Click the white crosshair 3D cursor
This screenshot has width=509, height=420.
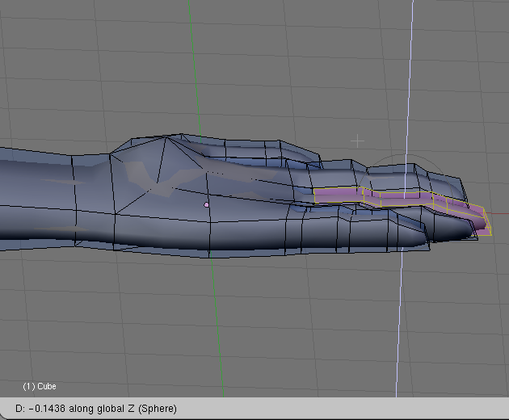pyautogui.click(x=357, y=141)
